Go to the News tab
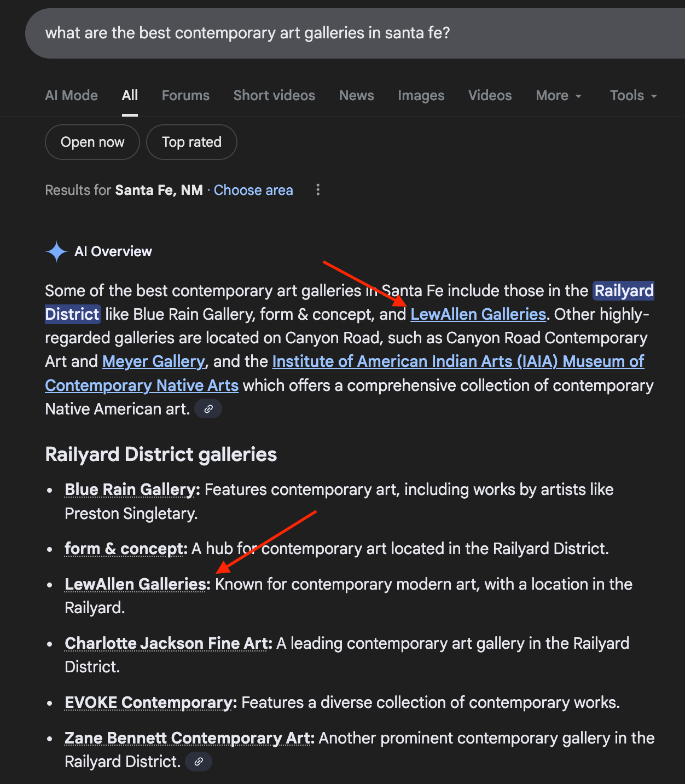This screenshot has width=685, height=784. 356,96
